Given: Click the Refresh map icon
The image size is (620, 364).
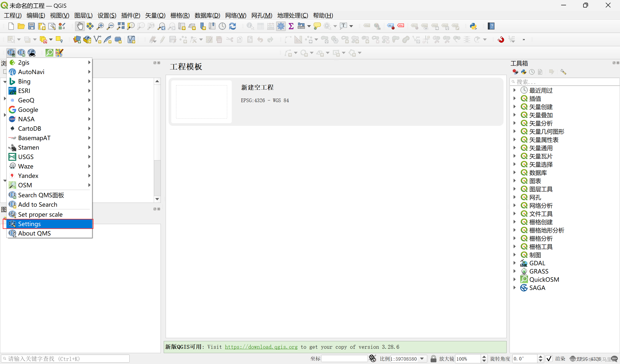Looking at the screenshot, I should 232,26.
